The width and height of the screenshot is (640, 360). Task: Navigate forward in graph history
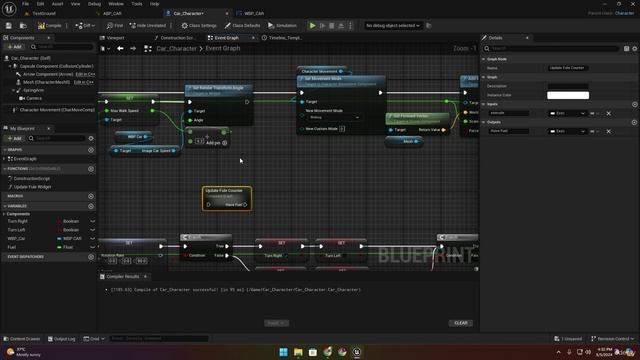(133, 49)
